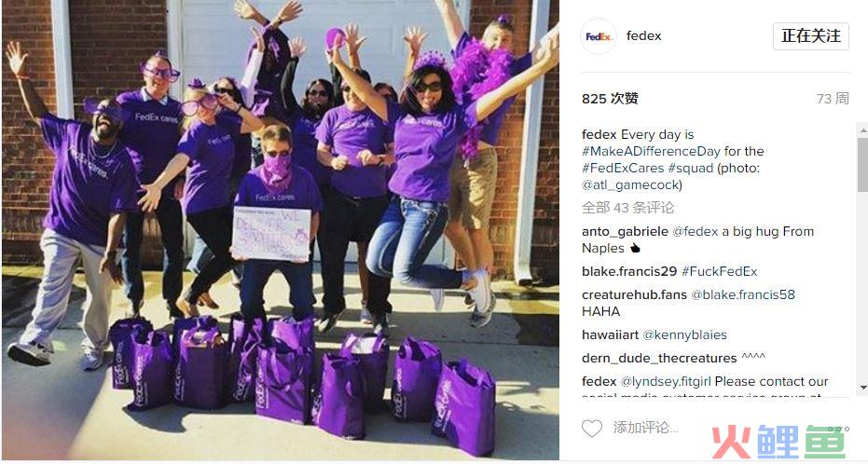868x464 pixels.
Task: Click the scrollbar down arrow in comments
Action: (x=862, y=388)
